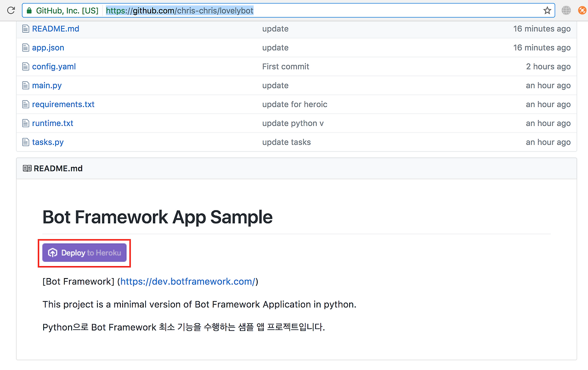Click the globe icon in the toolbar
The width and height of the screenshot is (588, 370).
pyautogui.click(x=566, y=10)
